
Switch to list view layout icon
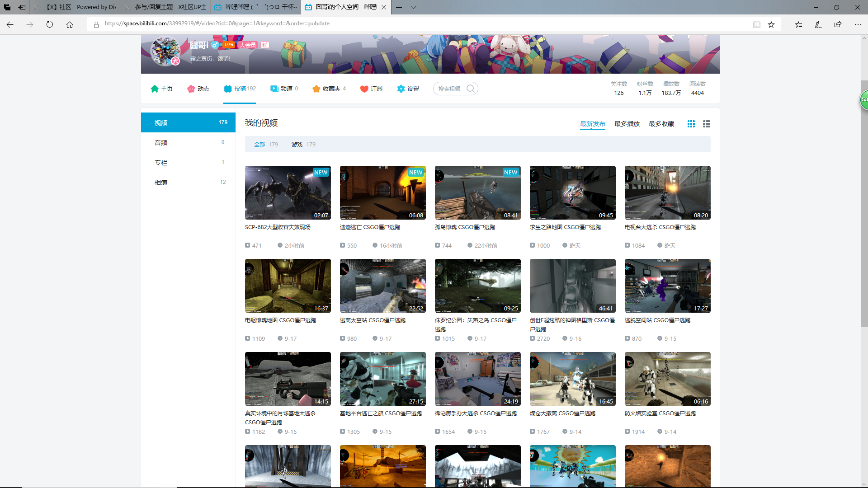click(706, 124)
